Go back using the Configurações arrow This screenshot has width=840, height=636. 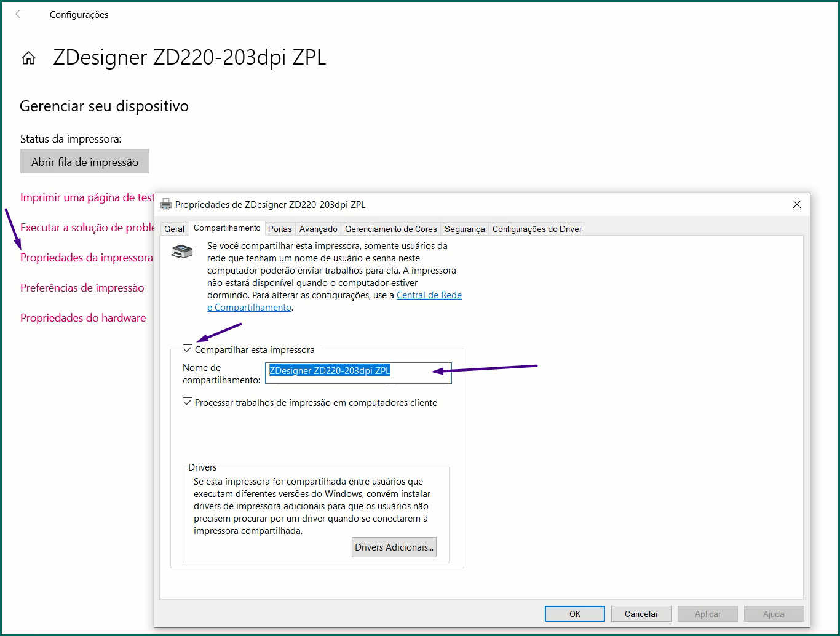click(x=20, y=14)
